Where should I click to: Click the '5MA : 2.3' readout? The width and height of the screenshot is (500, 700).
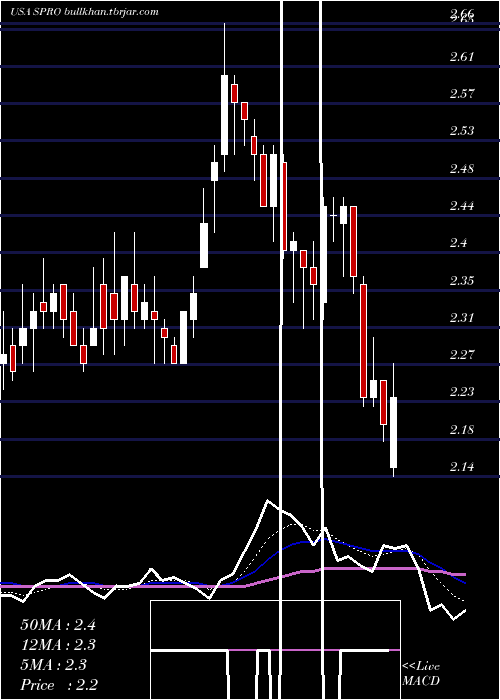pyautogui.click(x=54, y=665)
